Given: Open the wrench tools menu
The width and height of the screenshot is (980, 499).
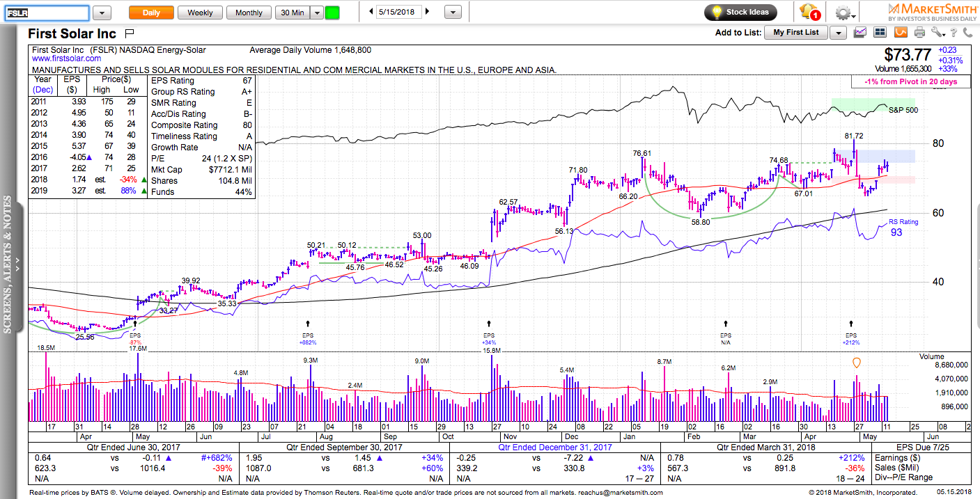Looking at the screenshot, I should click(938, 32).
